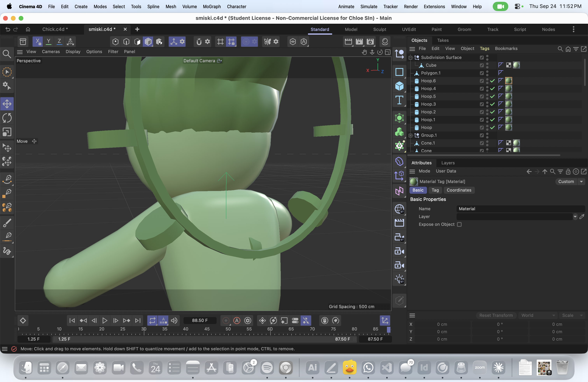Add a Text spline object
Screen dimensions: 588x382
click(x=399, y=100)
